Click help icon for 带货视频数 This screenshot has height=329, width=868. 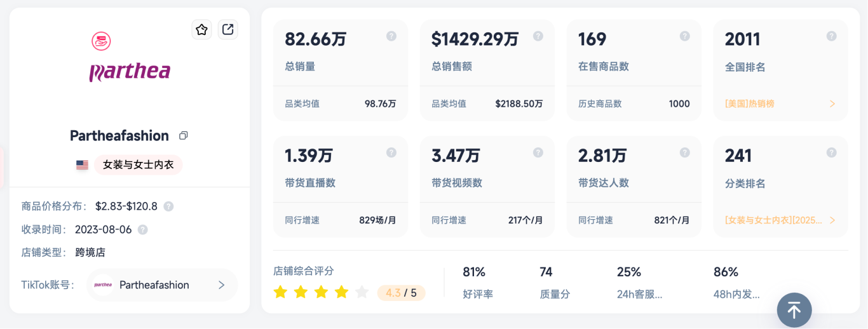tap(538, 152)
